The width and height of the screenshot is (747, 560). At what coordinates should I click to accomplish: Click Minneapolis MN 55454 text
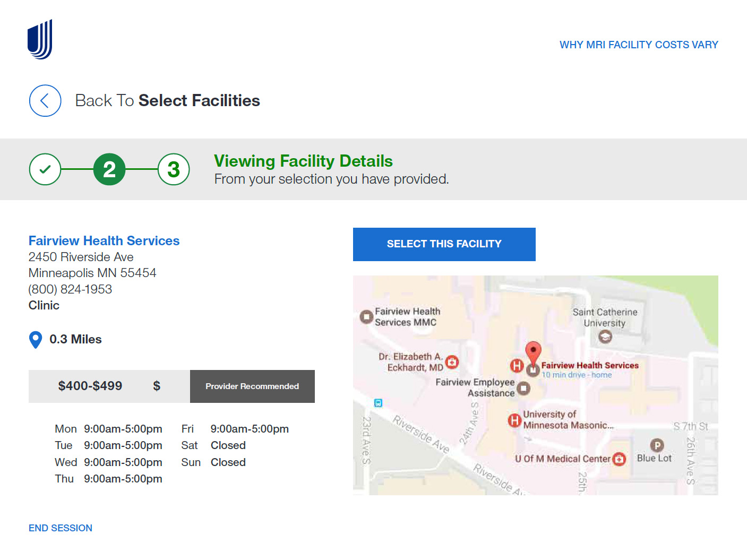pos(92,273)
